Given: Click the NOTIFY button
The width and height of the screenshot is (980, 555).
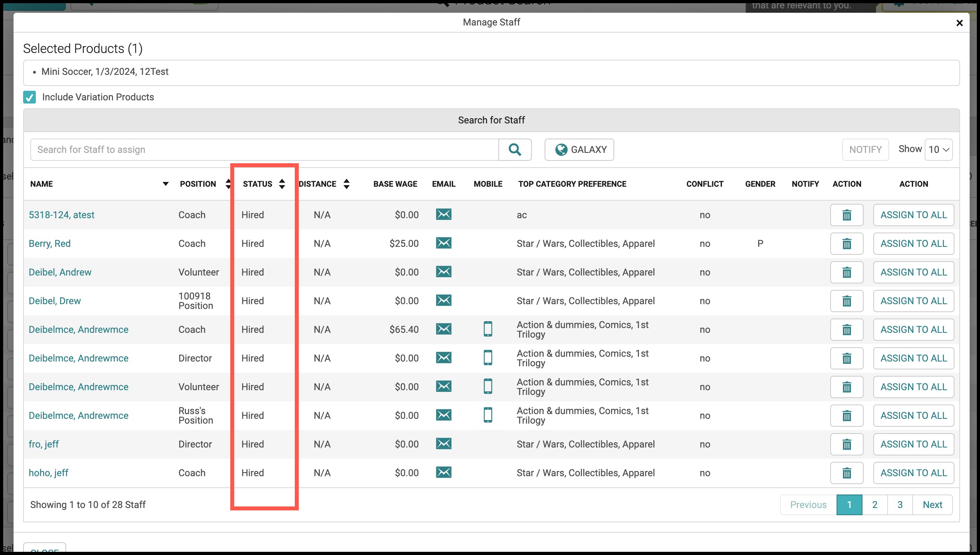Looking at the screenshot, I should pyautogui.click(x=865, y=150).
